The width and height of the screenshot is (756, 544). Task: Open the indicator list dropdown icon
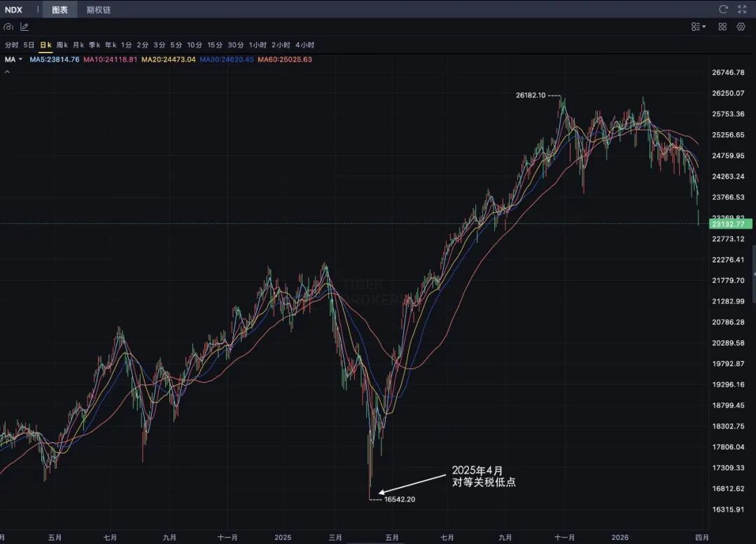coord(698,27)
